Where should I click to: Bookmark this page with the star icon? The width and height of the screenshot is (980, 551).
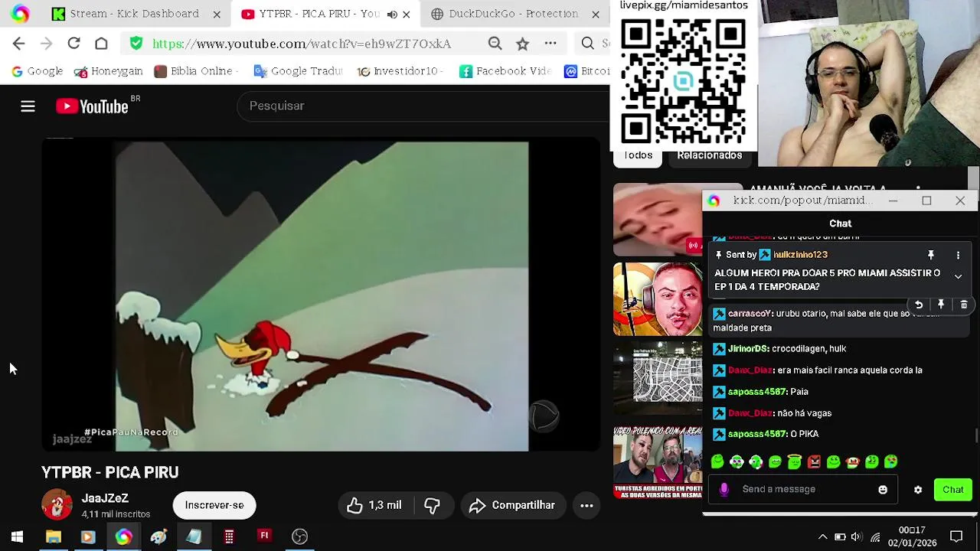(x=522, y=44)
